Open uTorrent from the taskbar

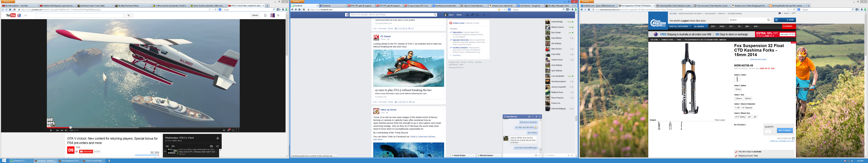coord(21,161)
